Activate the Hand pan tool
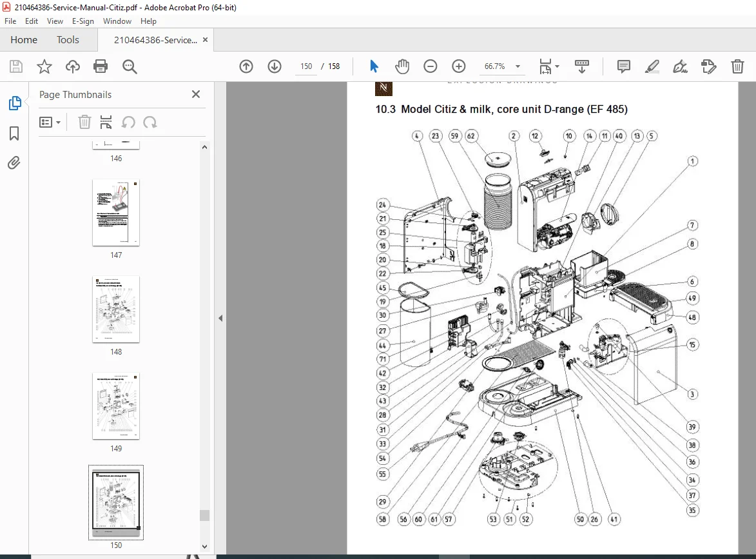 coord(402,66)
